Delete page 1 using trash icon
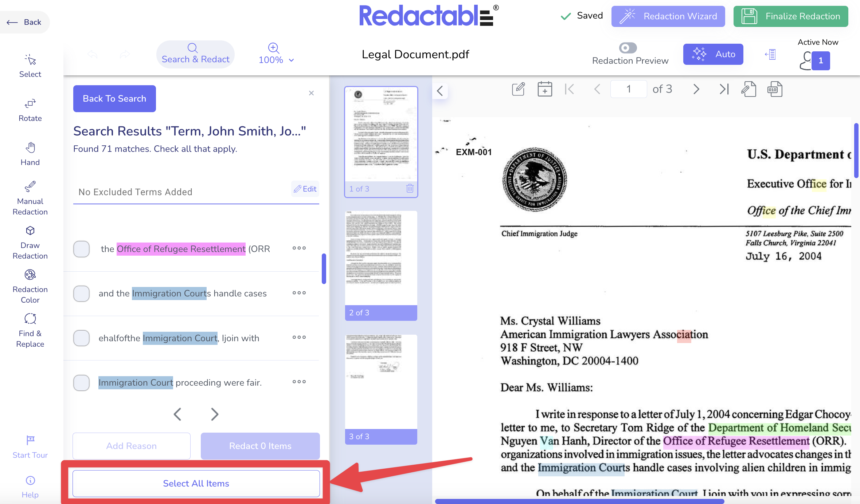The width and height of the screenshot is (860, 504). click(x=410, y=189)
